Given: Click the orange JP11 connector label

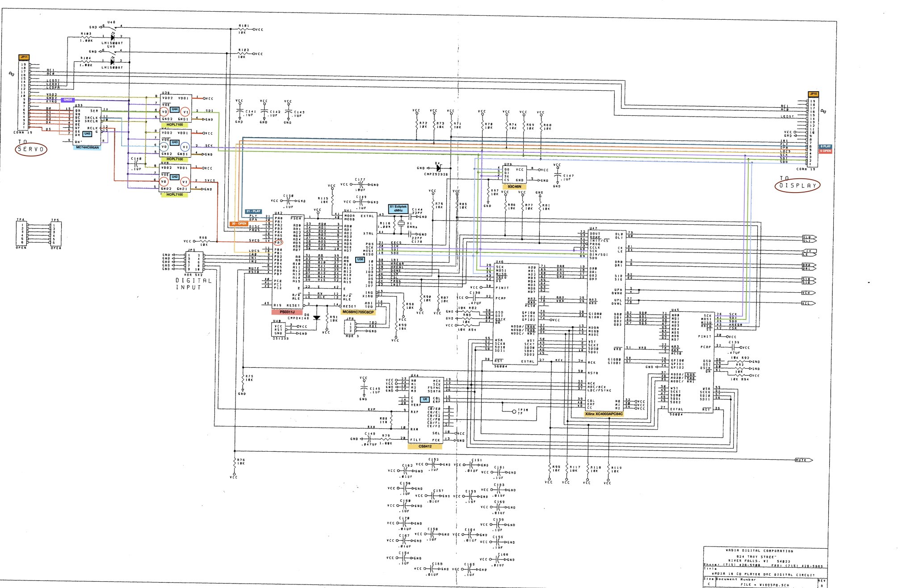Looking at the screenshot, I should [x=24, y=57].
